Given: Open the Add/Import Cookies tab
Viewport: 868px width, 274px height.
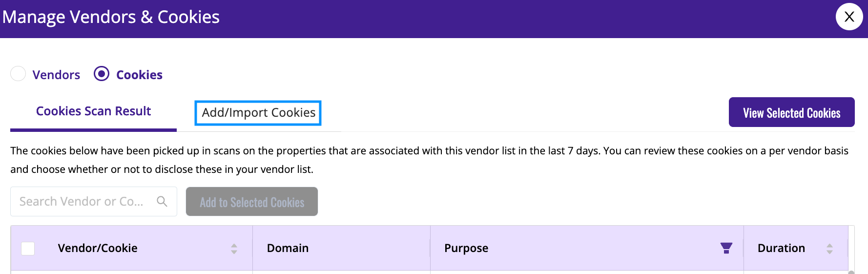Looking at the screenshot, I should coord(258,113).
